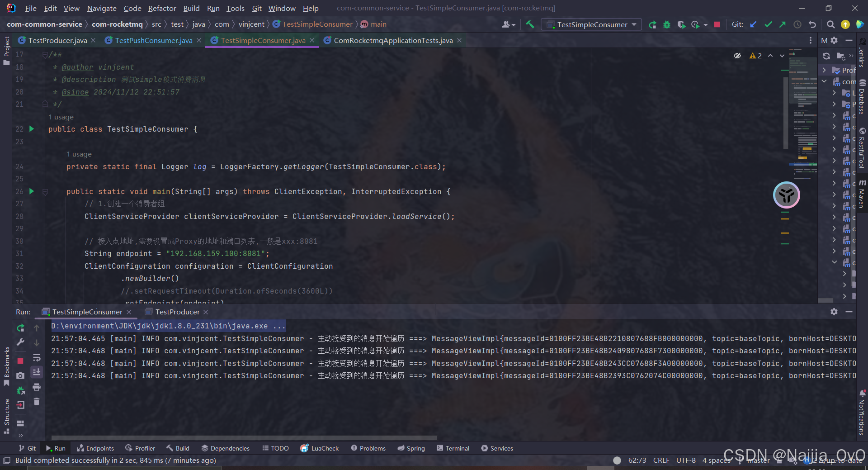Open Search Everywhere magnifier icon
The height and width of the screenshot is (470, 868).
tap(830, 24)
